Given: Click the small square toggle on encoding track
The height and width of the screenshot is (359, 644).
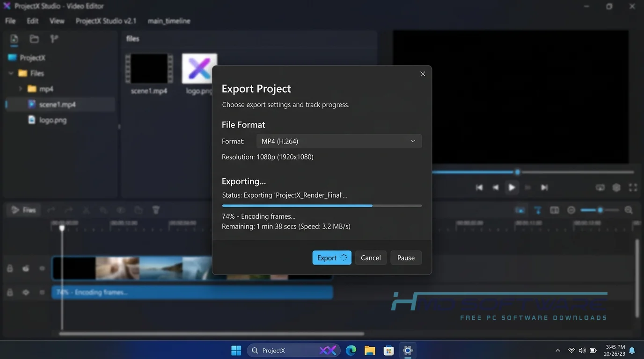Looking at the screenshot, I should (x=42, y=292).
